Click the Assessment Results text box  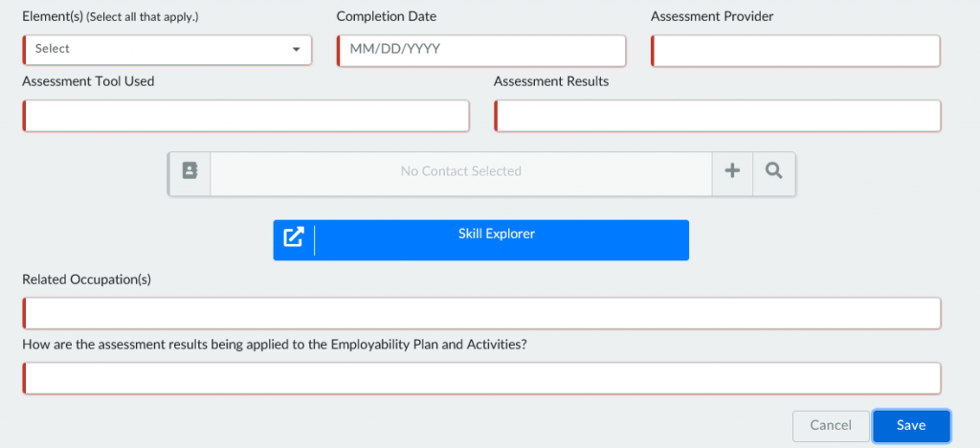(x=718, y=115)
